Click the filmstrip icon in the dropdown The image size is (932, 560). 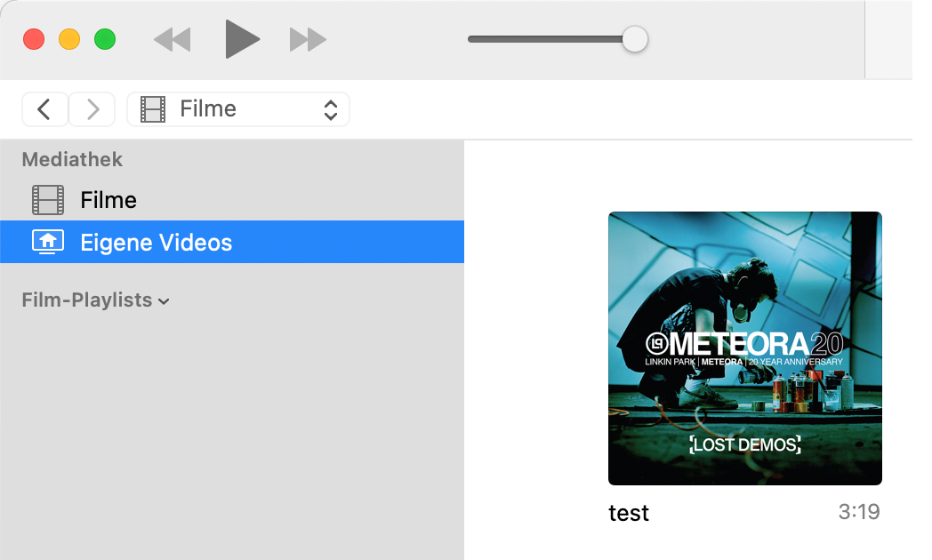pos(153,109)
